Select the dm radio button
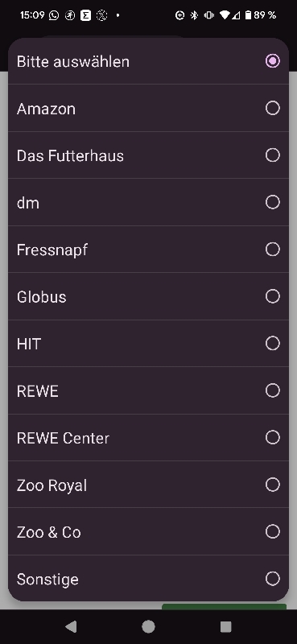Viewport: 297px width, 644px height. (272, 203)
